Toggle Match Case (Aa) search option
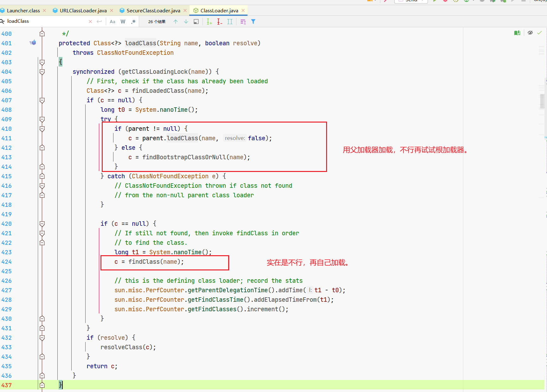Screen dimensions: 547x392 pos(113,22)
